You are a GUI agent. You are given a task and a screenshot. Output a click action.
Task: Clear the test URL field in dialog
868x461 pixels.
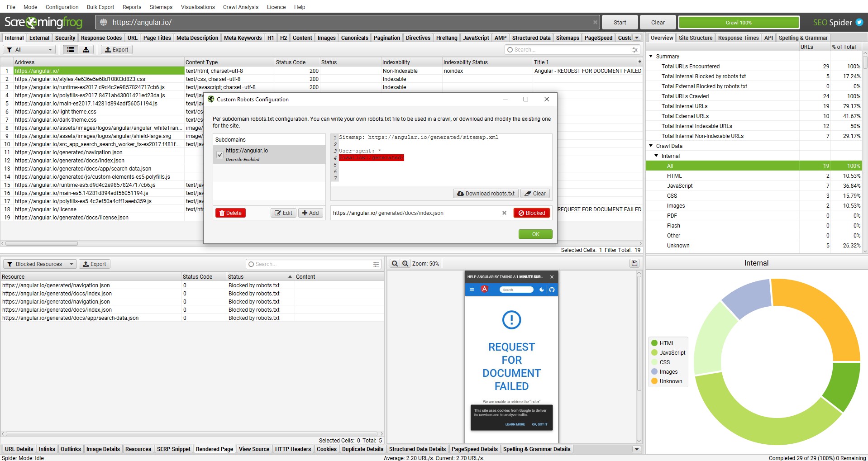point(504,213)
